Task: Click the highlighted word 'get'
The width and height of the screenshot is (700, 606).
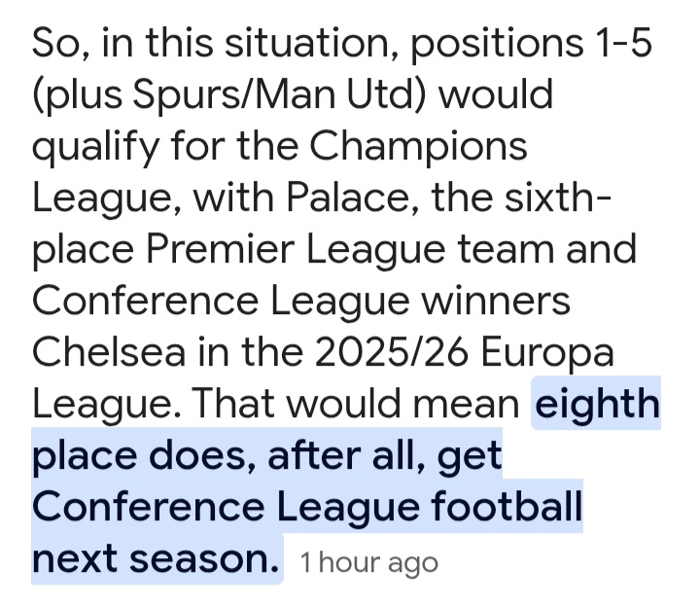Action: [x=470, y=457]
